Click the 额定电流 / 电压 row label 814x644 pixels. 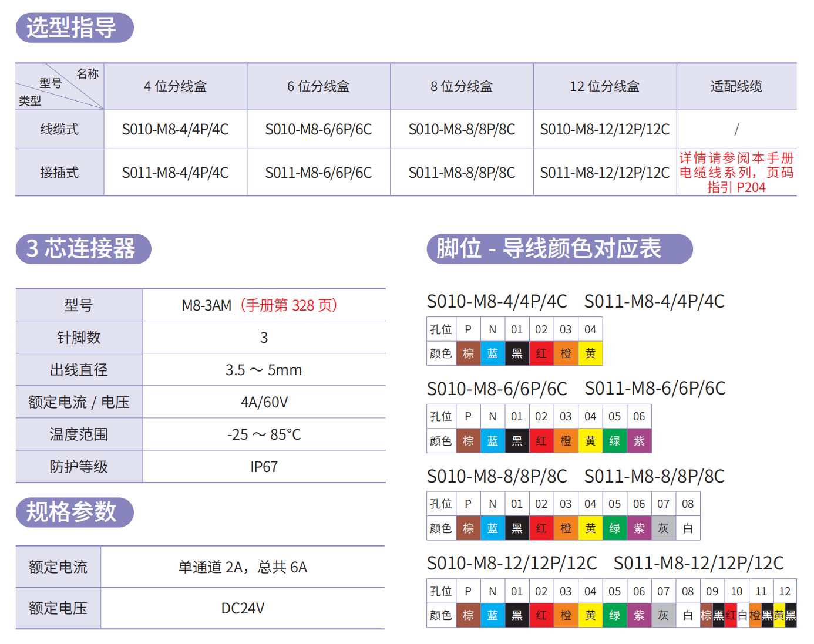click(x=79, y=402)
